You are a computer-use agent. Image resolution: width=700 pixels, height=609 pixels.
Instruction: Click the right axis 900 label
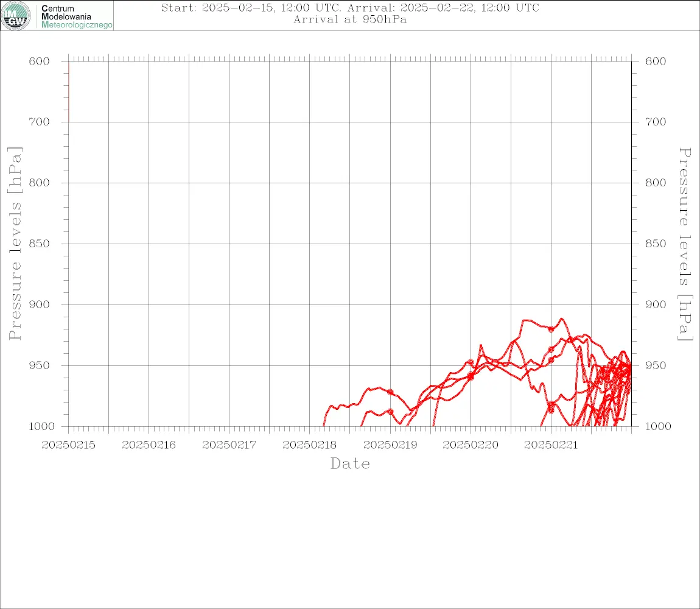[656, 304]
